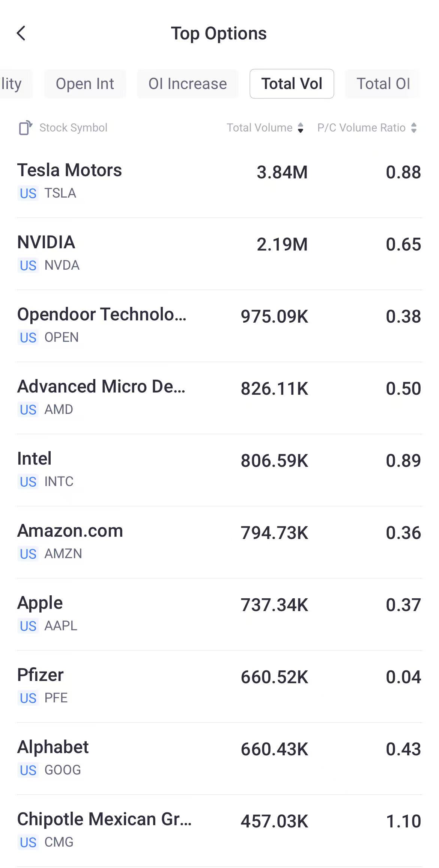Open the Pfizer PFE row
This screenshot has width=439, height=868.
pyautogui.click(x=219, y=686)
